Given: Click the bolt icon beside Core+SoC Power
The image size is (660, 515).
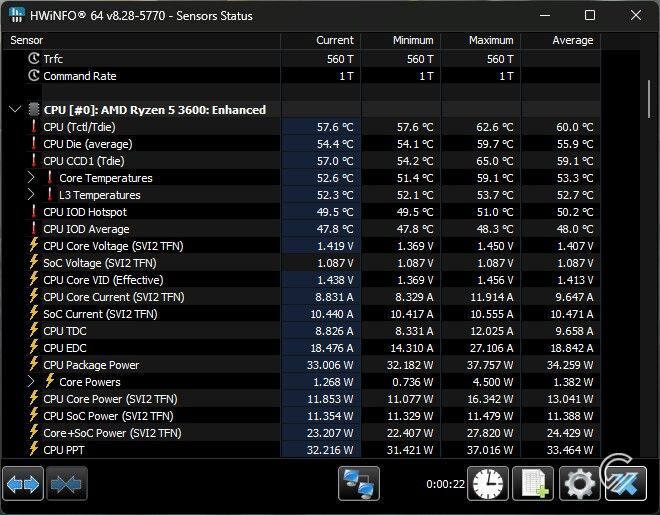Looking at the screenshot, I should pyautogui.click(x=34, y=433).
